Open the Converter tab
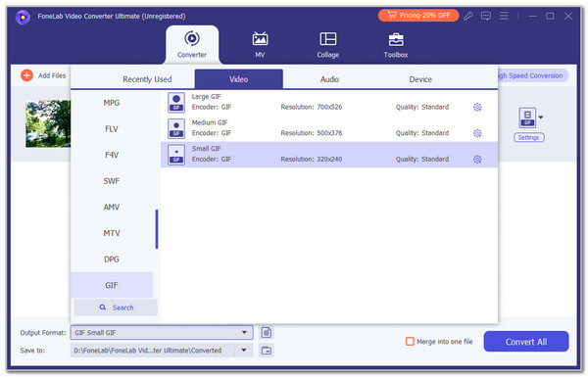This screenshot has width=588, height=377. click(192, 45)
